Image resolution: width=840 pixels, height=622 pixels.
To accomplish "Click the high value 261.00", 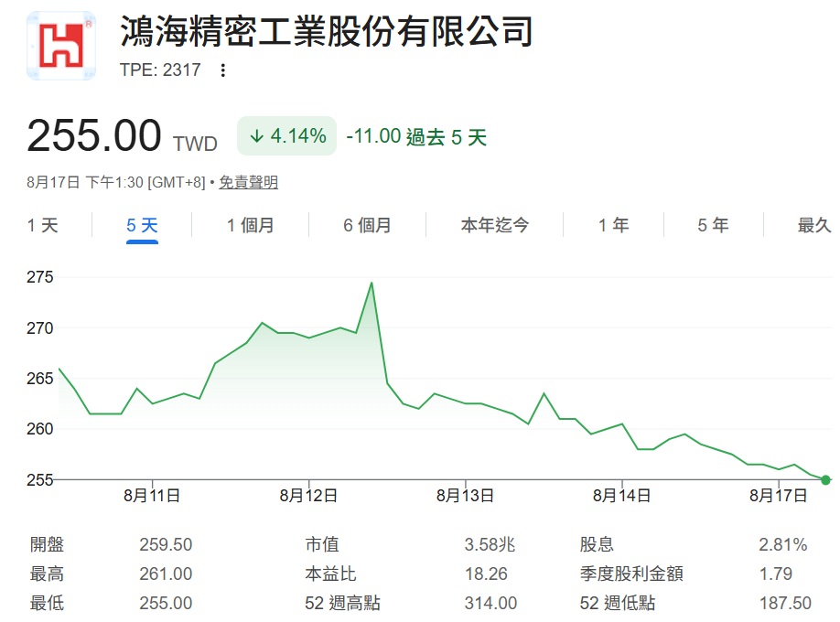I will pyautogui.click(x=166, y=574).
